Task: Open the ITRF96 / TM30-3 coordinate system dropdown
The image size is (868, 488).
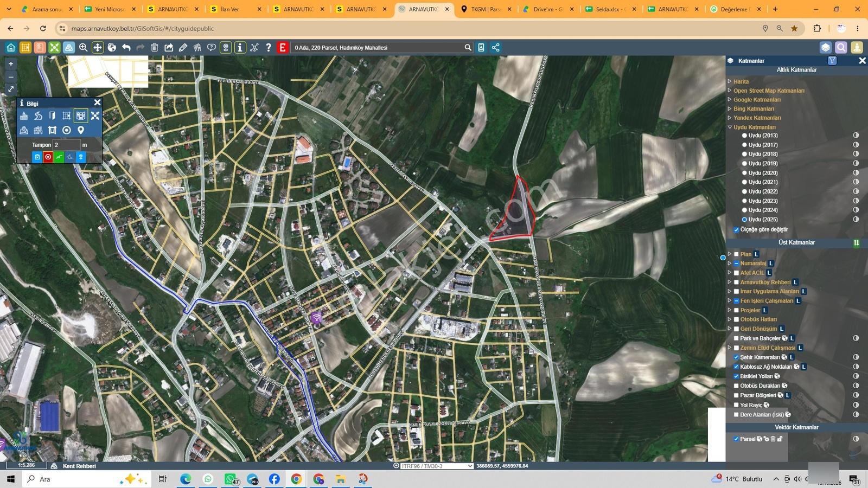Action: pos(437,466)
